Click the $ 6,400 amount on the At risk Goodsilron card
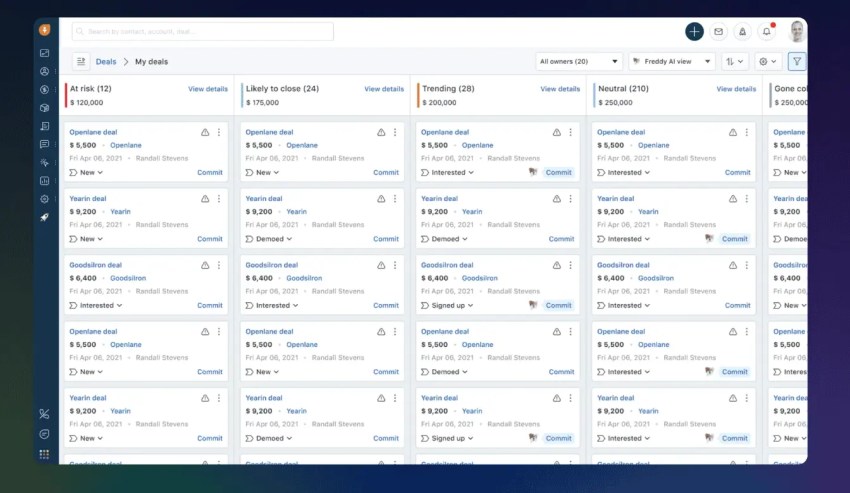This screenshot has height=493, width=850. click(83, 278)
